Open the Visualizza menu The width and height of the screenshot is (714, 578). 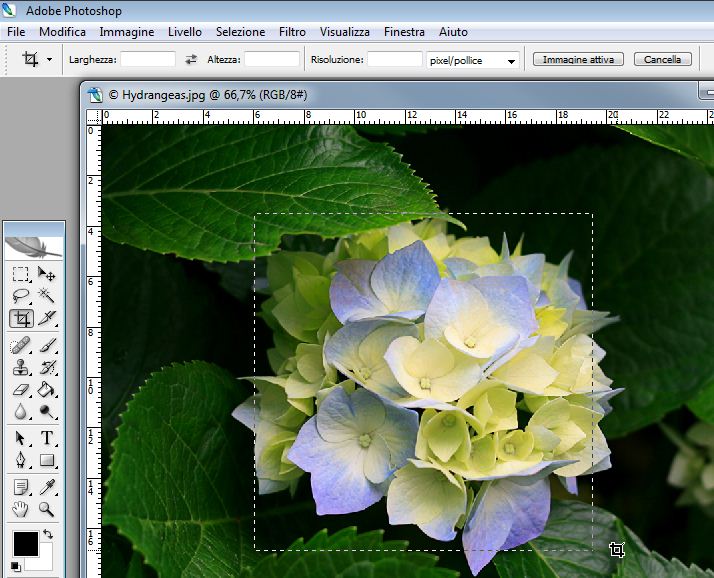(x=345, y=32)
